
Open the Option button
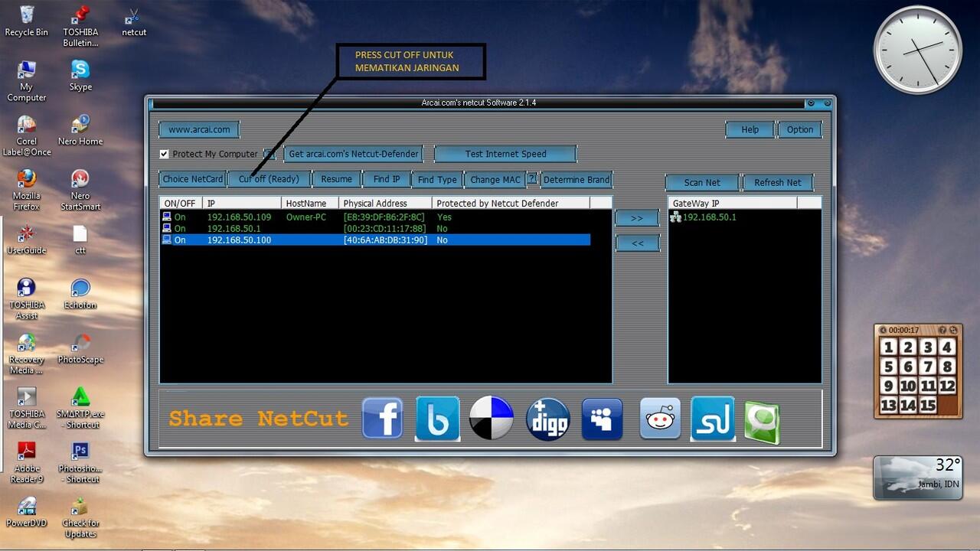tap(800, 129)
